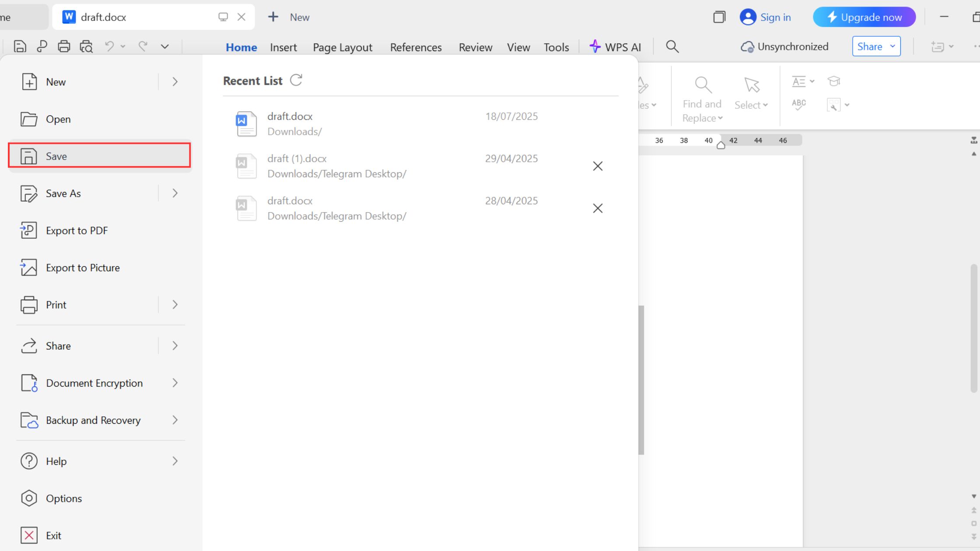Click the ruler indent marker

point(721,145)
